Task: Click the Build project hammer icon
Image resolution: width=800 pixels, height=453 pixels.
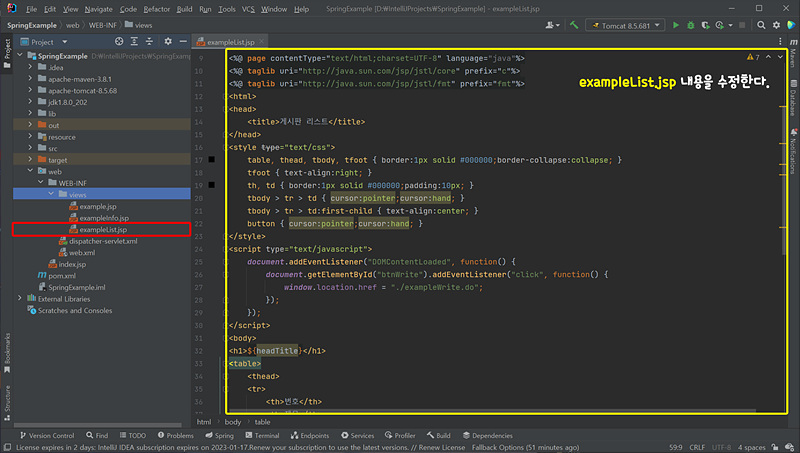Action: 574,25
